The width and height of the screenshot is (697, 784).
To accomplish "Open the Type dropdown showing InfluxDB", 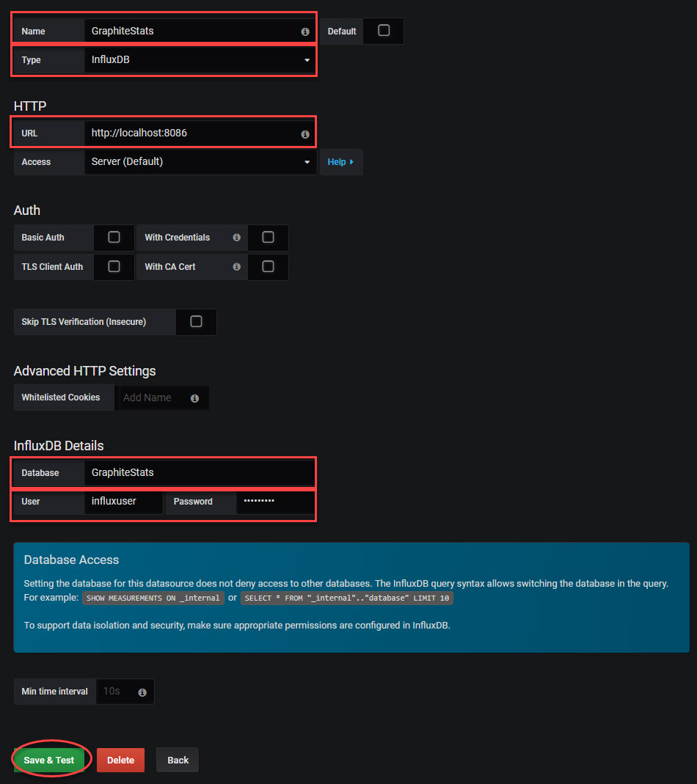I will [200, 60].
